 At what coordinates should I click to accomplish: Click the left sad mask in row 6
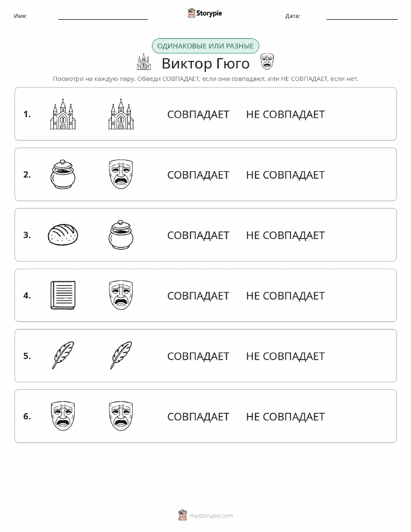[63, 416]
